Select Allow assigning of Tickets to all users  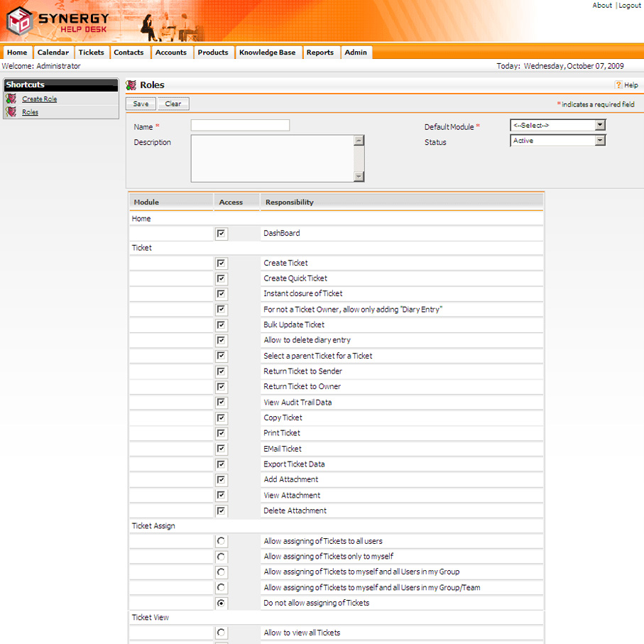222,542
